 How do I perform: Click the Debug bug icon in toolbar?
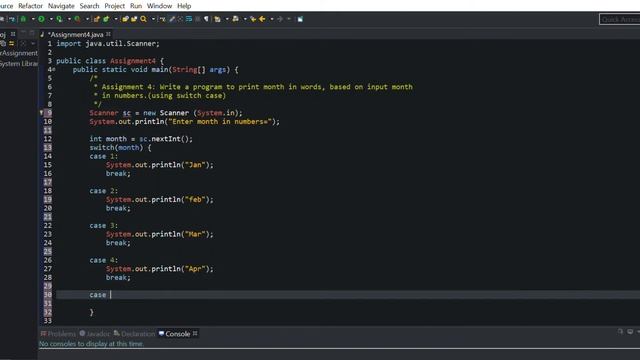click(x=23, y=19)
